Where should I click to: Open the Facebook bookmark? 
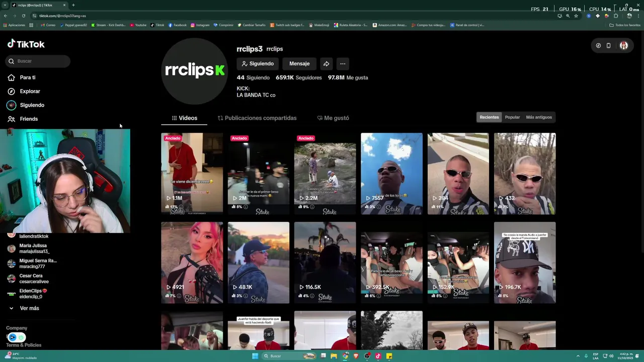coord(178,25)
